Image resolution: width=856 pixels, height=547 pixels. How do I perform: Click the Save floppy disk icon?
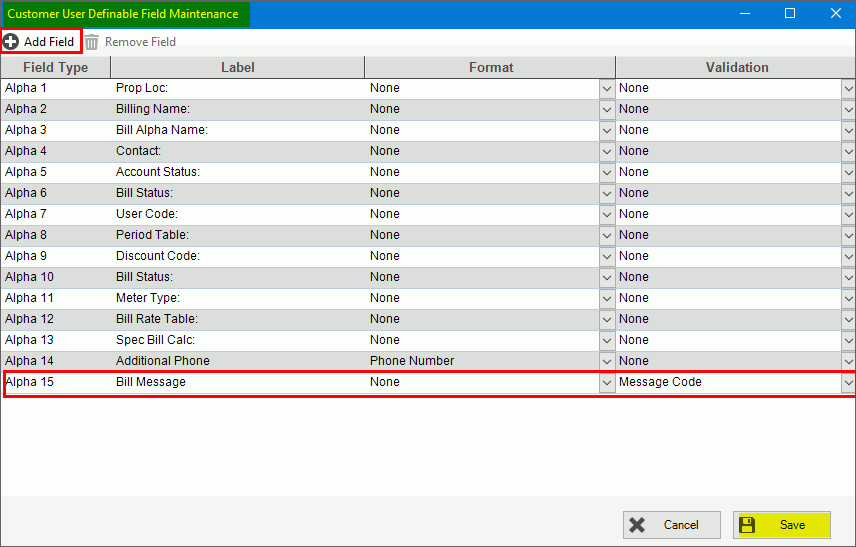click(747, 525)
